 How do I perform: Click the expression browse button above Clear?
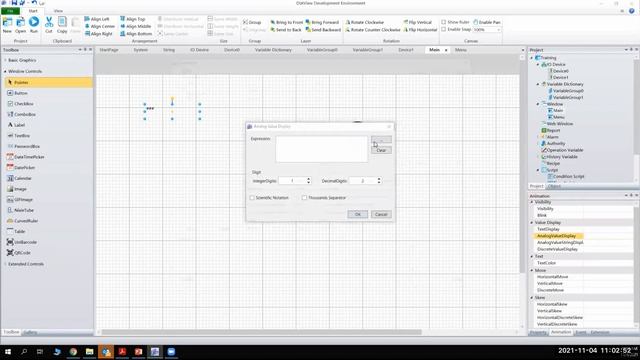(381, 140)
